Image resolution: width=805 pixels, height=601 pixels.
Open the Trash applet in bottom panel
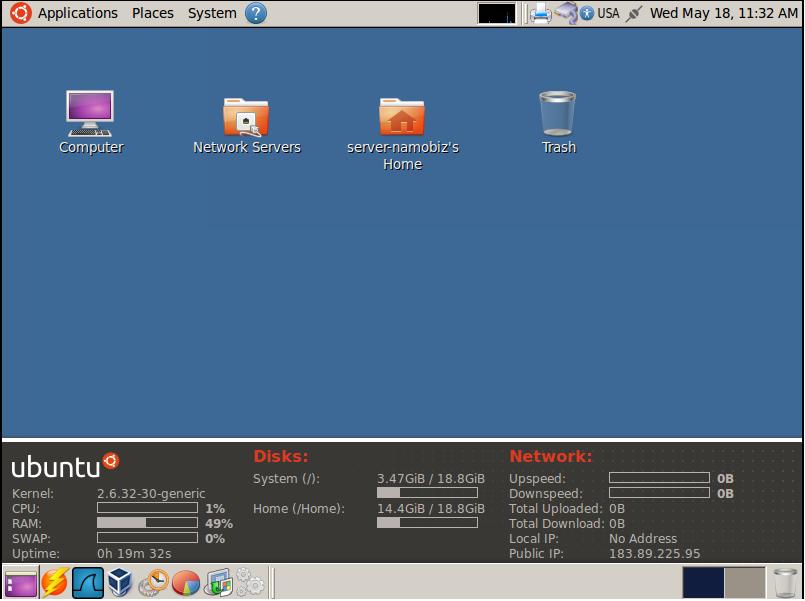click(785, 584)
